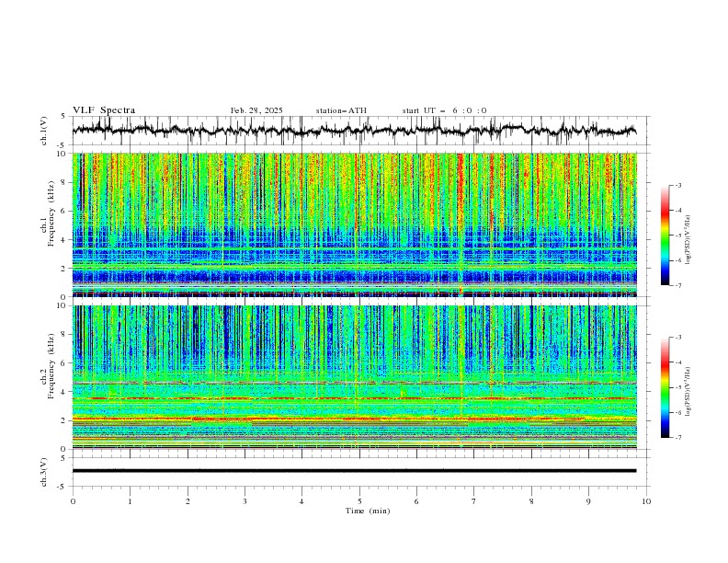Screen dimensions: 728x563
Task: Click the ch.1 voltage waveform trace panel
Action: 360,131
